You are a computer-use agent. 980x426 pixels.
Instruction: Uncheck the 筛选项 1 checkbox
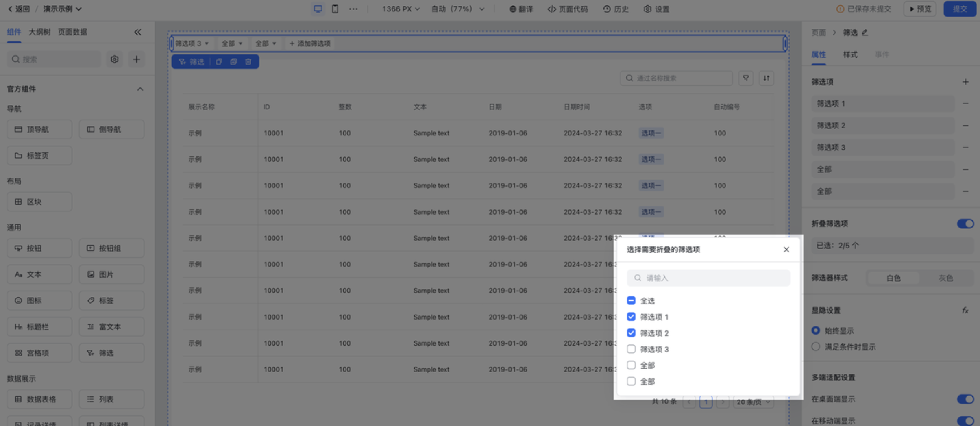coord(631,317)
